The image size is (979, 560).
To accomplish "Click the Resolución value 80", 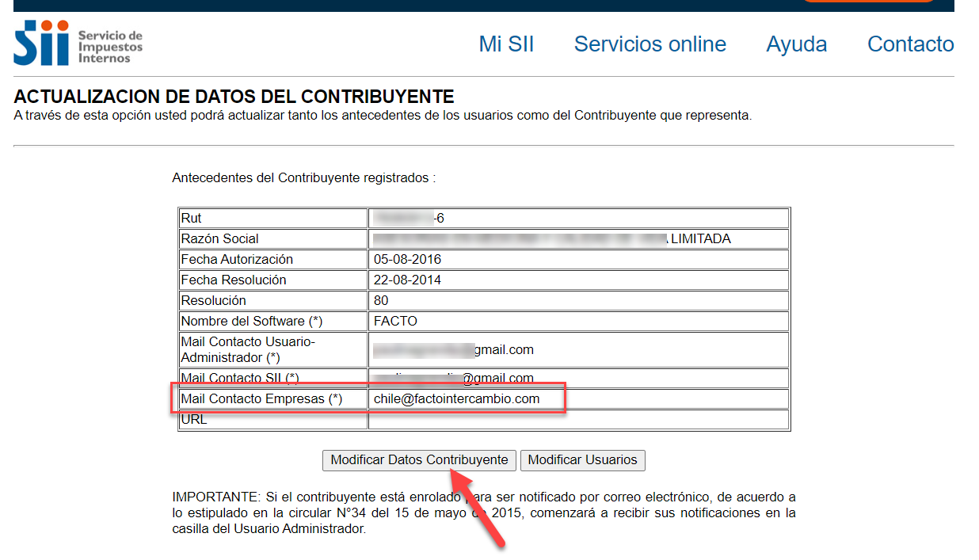I will pyautogui.click(x=381, y=300).
